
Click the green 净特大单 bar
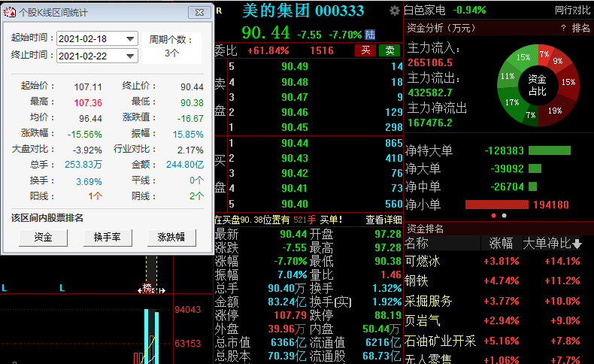click(x=550, y=150)
